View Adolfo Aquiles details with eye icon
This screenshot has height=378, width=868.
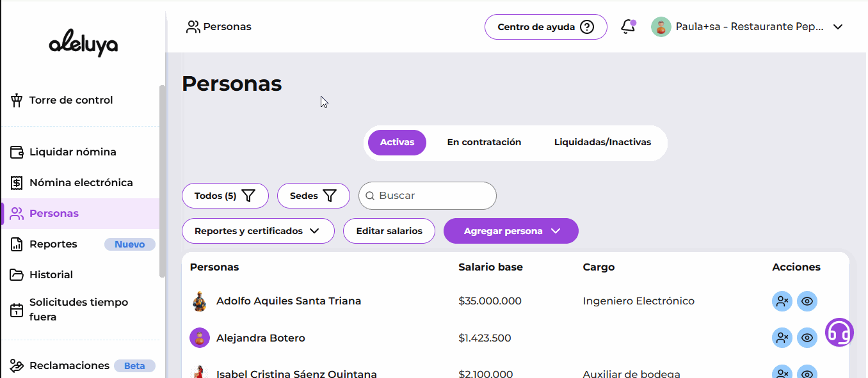click(807, 301)
